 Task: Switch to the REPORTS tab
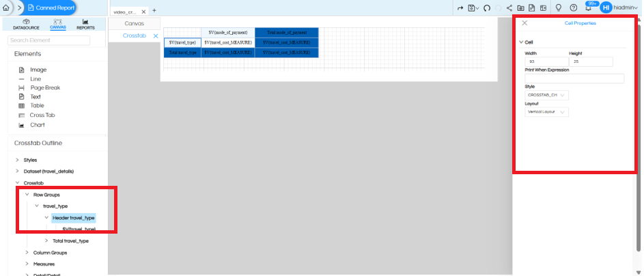(x=85, y=24)
